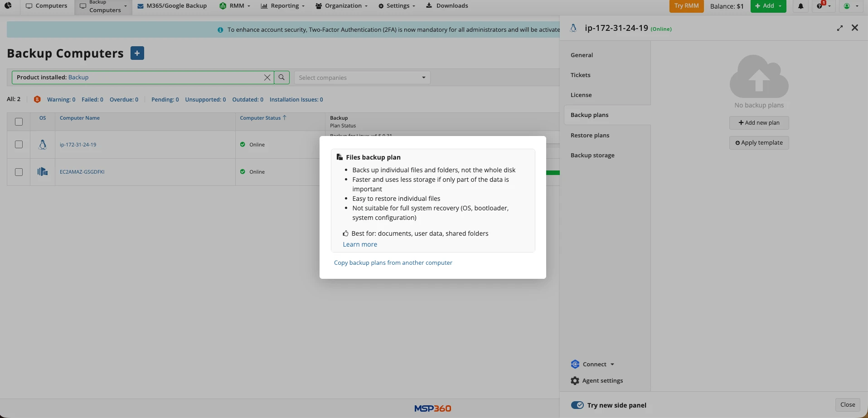868x418 pixels.
Task: Check the ip-172-31-24-19 row checkbox
Action: (19, 144)
